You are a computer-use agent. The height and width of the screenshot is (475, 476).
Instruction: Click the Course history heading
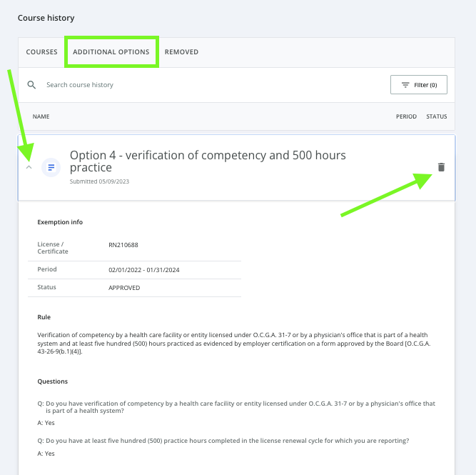46,18
